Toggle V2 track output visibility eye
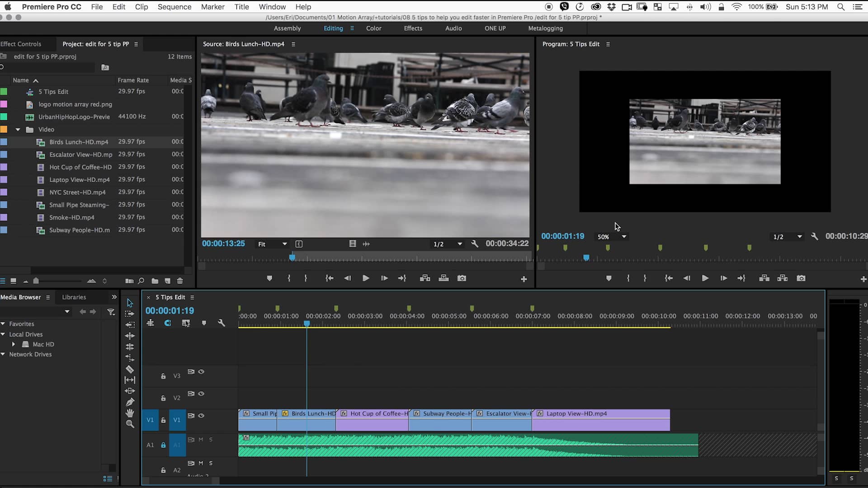The height and width of the screenshot is (488, 868). (201, 394)
